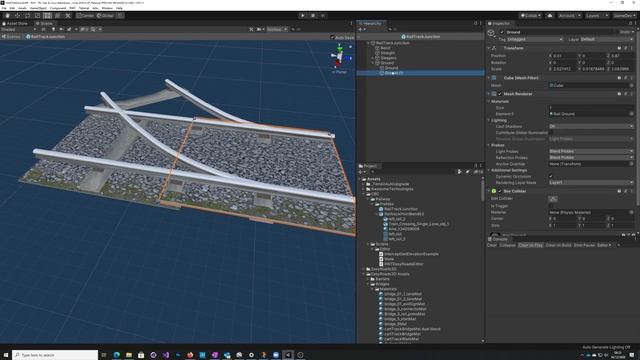Image resolution: width=640 pixels, height=360 pixels.
Task: Select the AwesomeTechnologies folder
Action: click(x=391, y=189)
